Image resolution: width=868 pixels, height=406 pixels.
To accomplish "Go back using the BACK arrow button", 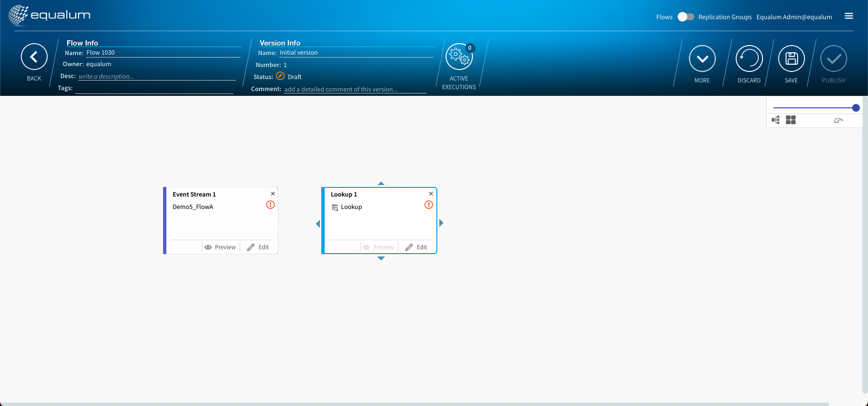I will 34,57.
